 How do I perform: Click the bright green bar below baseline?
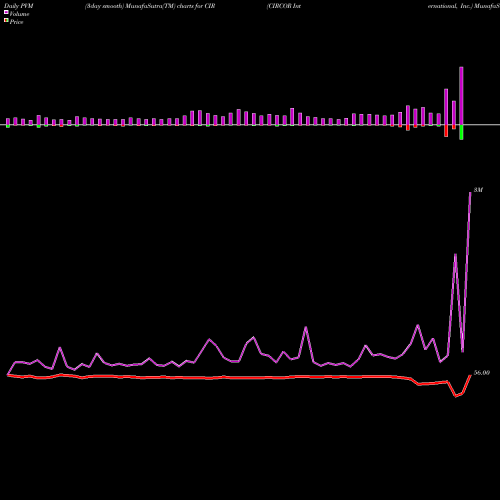click(461, 132)
